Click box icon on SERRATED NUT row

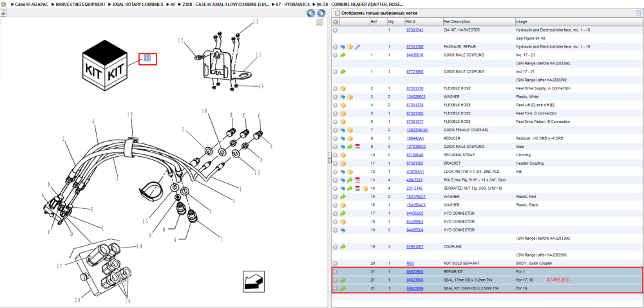(x=365, y=188)
